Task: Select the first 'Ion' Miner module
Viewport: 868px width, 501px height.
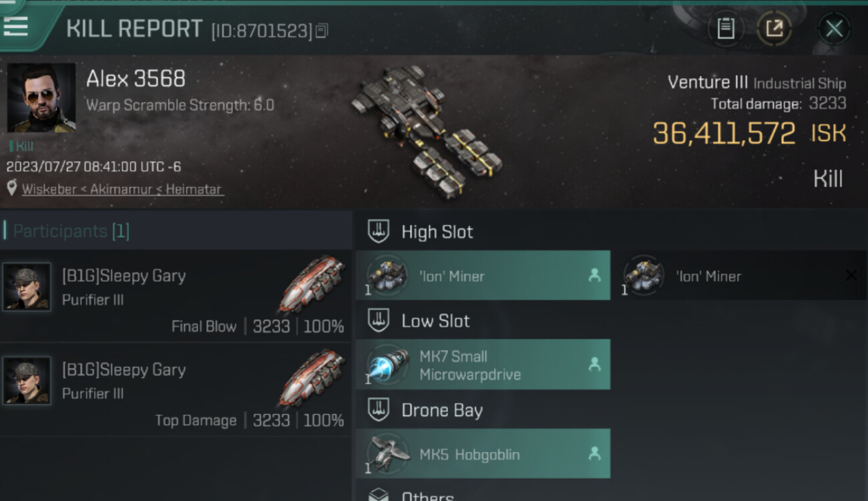Action: click(483, 275)
